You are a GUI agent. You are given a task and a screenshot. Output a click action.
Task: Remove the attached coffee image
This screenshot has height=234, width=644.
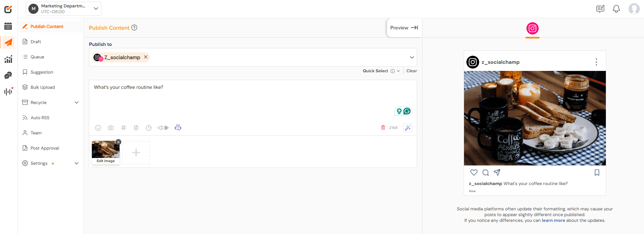coord(118,142)
